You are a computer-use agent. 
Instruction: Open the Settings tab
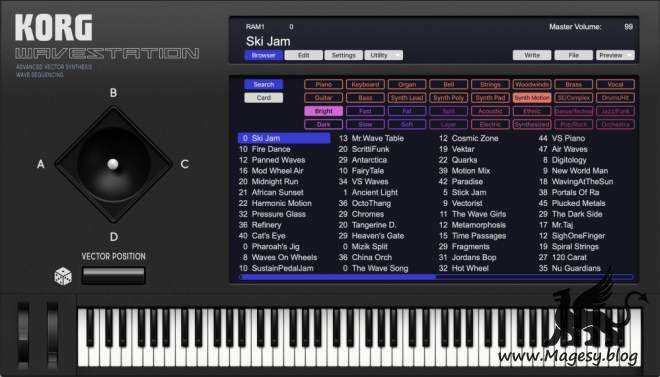coord(343,55)
